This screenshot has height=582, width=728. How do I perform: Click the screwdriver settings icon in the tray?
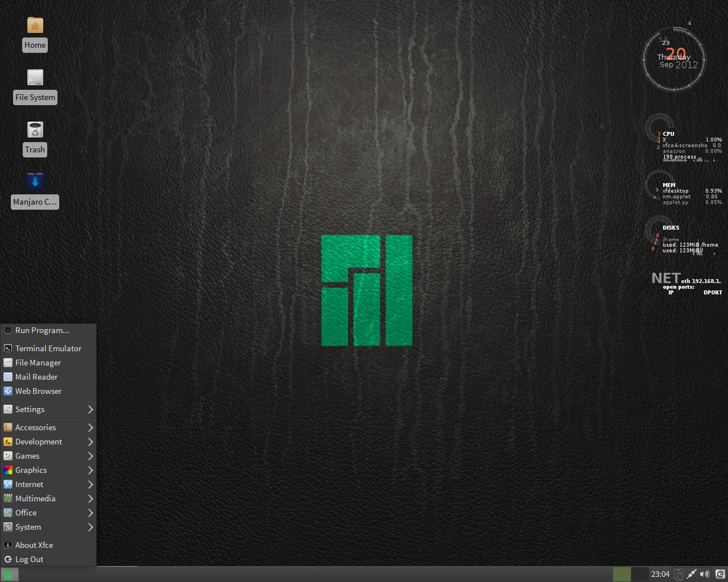(x=692, y=574)
